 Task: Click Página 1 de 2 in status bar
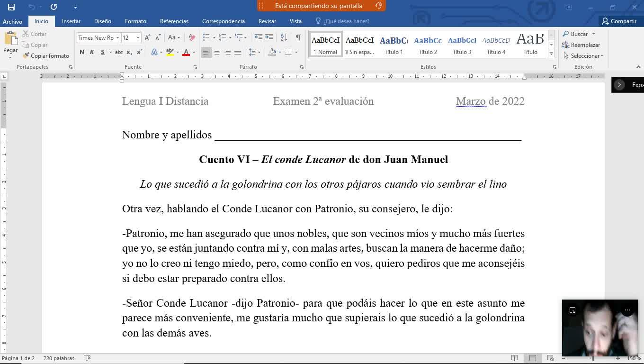coord(18,358)
